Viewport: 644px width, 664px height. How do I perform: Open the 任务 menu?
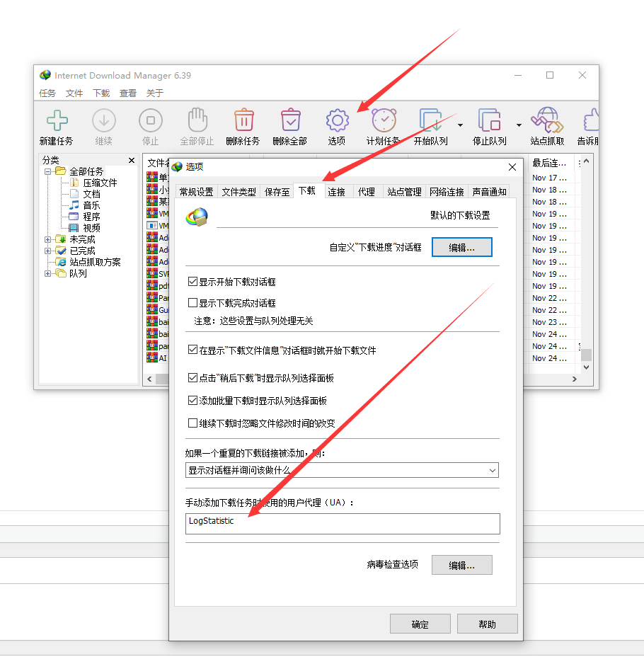(x=47, y=93)
